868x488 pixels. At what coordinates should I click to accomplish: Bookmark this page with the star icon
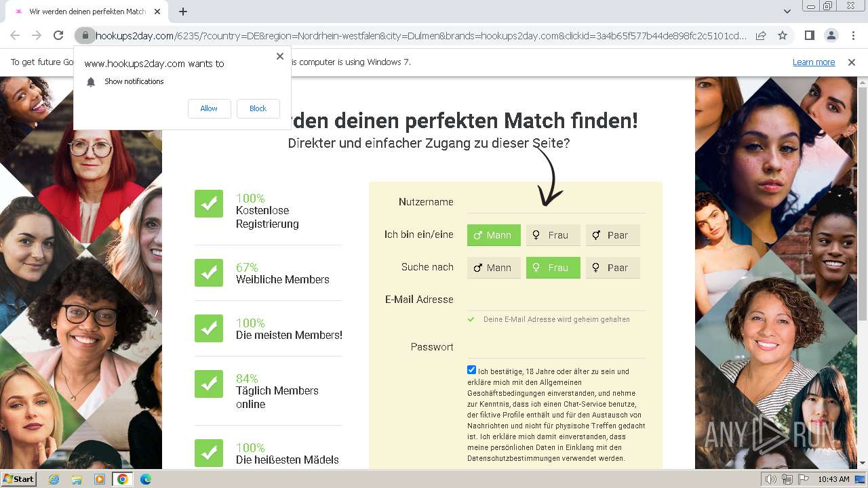coord(783,35)
